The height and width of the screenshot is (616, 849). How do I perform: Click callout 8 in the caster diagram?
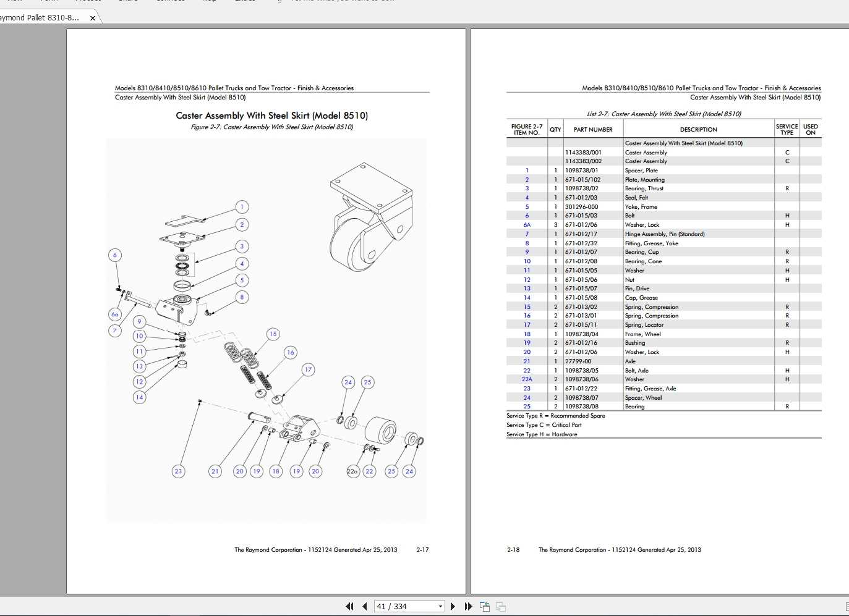click(x=242, y=297)
